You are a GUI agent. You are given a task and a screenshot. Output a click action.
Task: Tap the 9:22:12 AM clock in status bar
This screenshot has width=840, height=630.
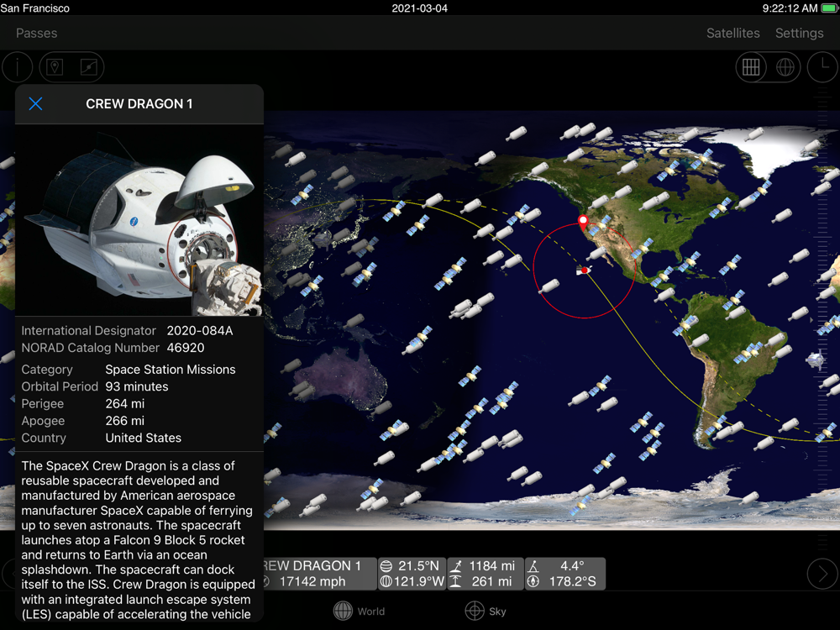pos(790,8)
